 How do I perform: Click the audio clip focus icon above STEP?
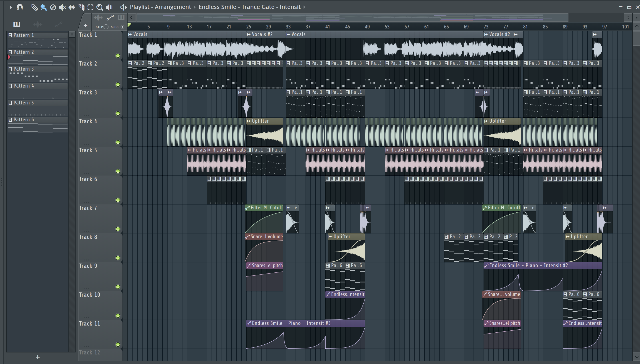98,18
